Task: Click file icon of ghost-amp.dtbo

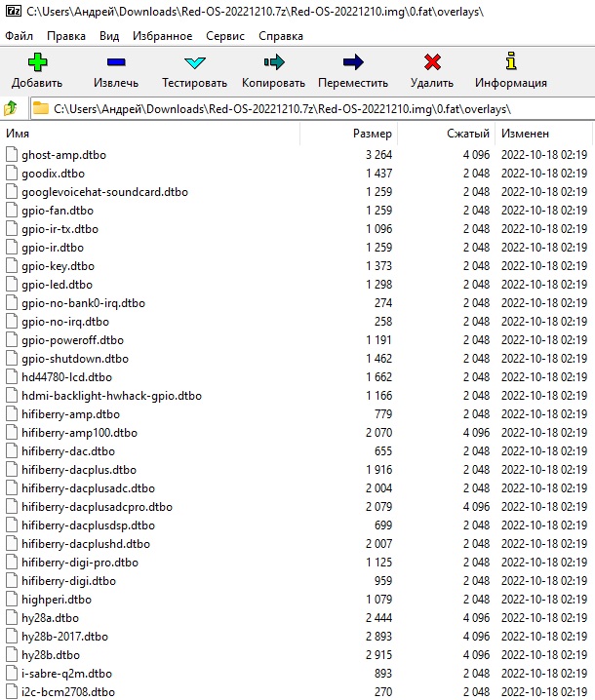Action: pyautogui.click(x=12, y=154)
